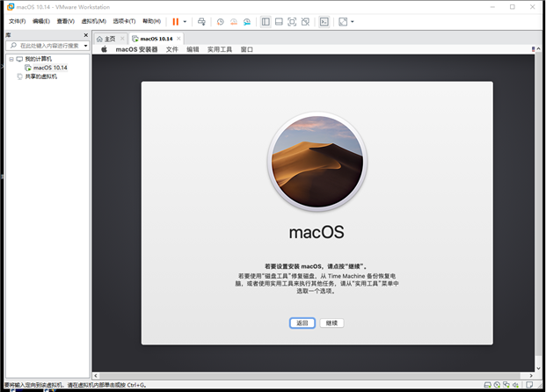
Task: Open the snapshot manager icon
Action: (247, 22)
